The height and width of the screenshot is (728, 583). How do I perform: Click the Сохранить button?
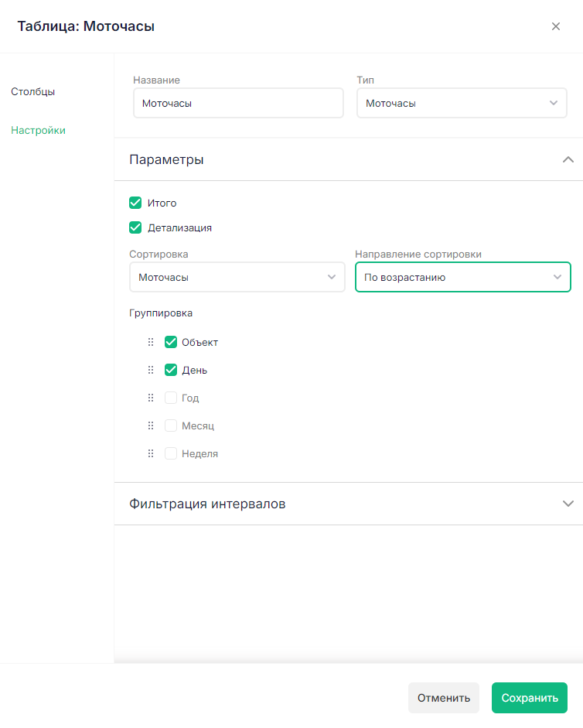tap(529, 698)
